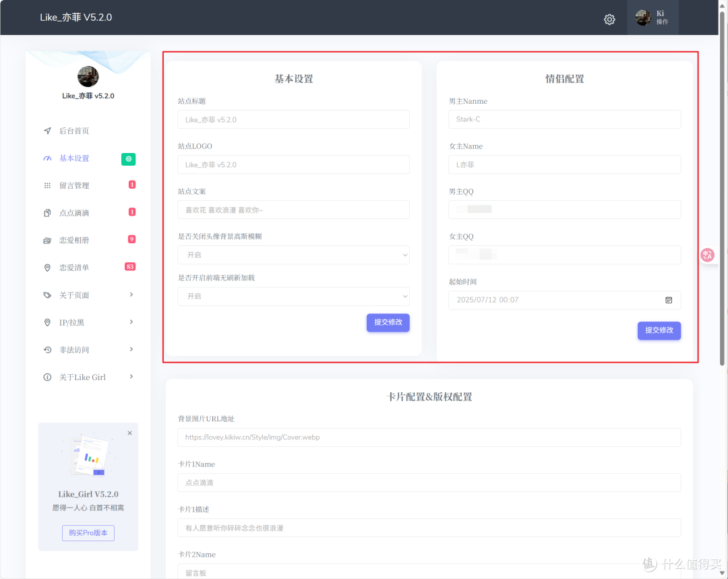Focus the 站点标题 input field
The height and width of the screenshot is (579, 728).
293,120
